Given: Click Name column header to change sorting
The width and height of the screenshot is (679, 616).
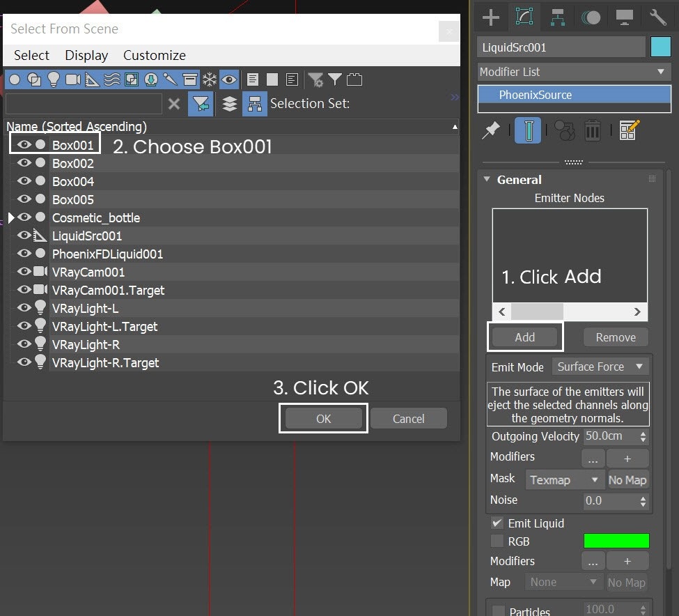Looking at the screenshot, I should click(231, 127).
